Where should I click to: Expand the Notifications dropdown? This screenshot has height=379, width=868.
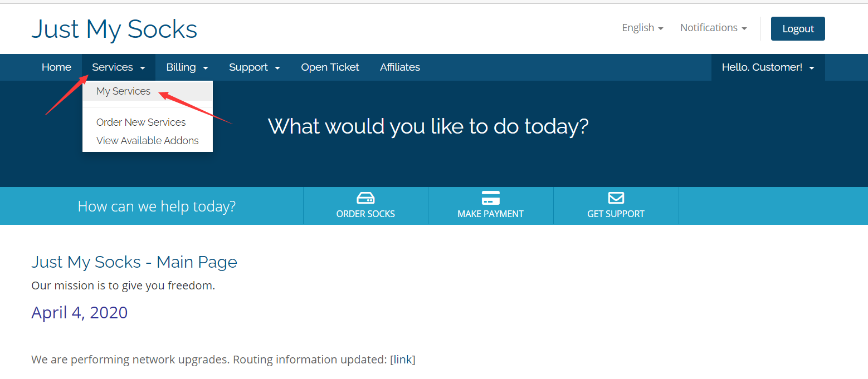tap(713, 28)
